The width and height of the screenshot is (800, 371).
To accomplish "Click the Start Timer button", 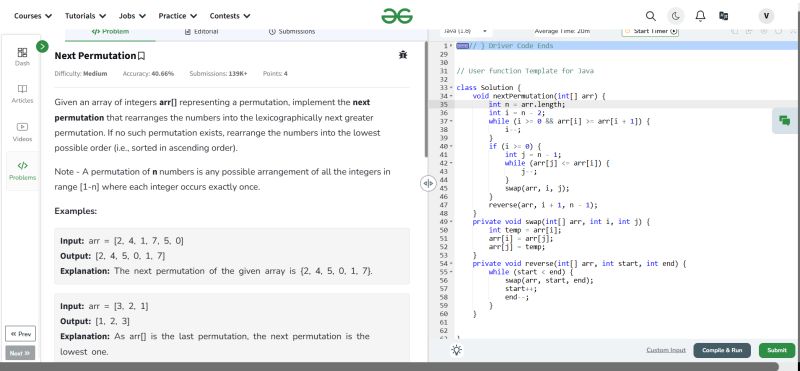I will [651, 31].
